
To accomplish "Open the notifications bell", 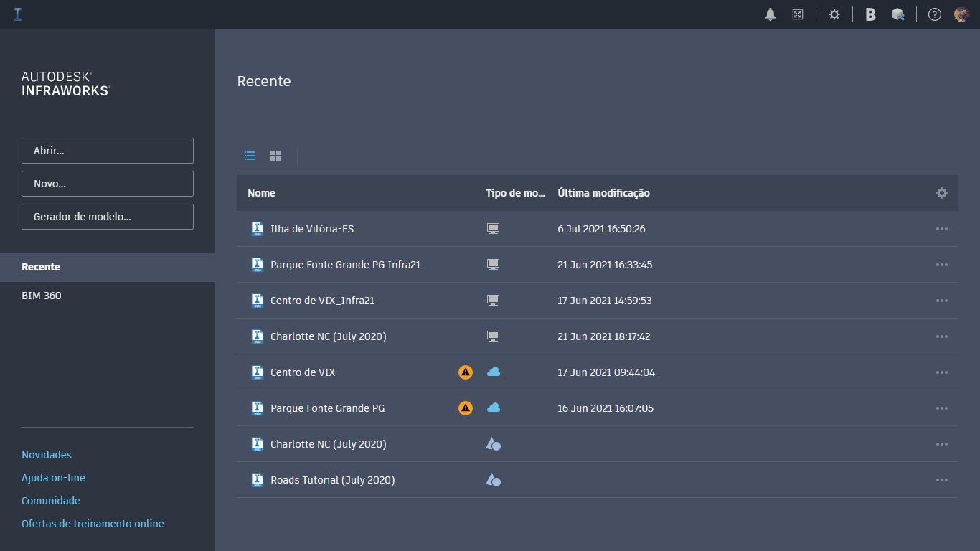I will (x=771, y=14).
